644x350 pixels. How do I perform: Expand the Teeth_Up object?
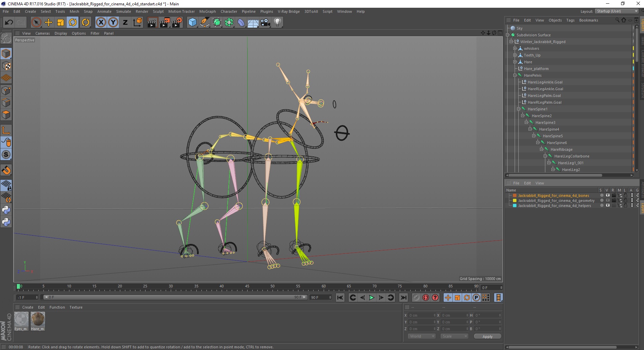[x=515, y=55]
